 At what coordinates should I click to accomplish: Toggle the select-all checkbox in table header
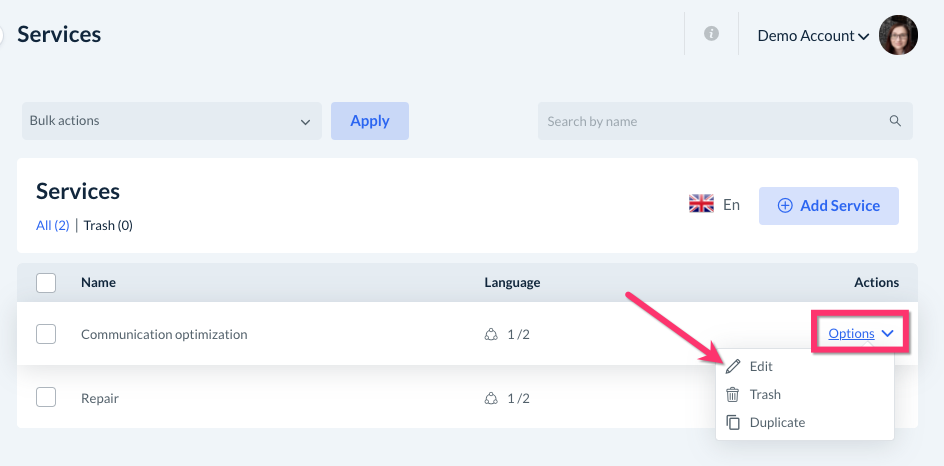(x=46, y=283)
